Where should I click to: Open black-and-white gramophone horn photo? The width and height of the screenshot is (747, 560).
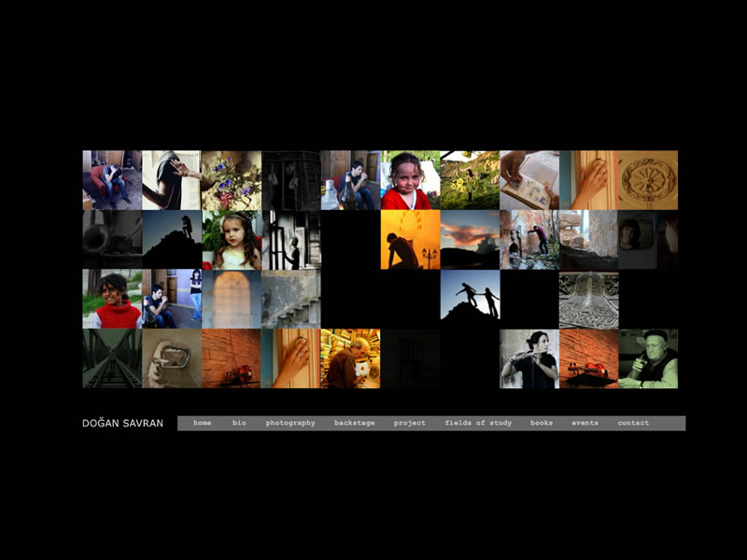click(112, 240)
